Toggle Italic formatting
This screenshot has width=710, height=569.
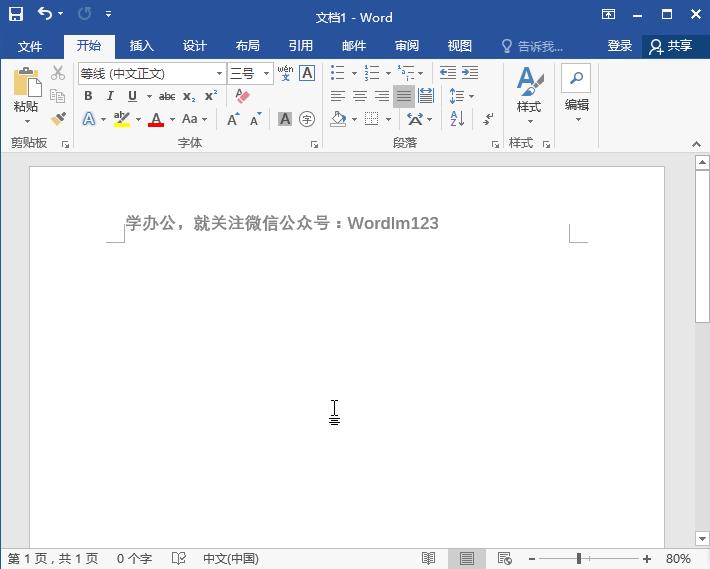[x=110, y=96]
